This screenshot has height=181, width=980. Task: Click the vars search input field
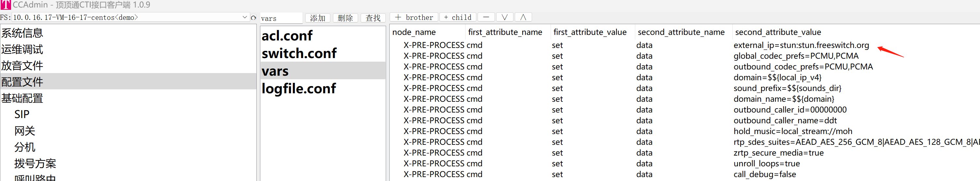click(x=281, y=18)
